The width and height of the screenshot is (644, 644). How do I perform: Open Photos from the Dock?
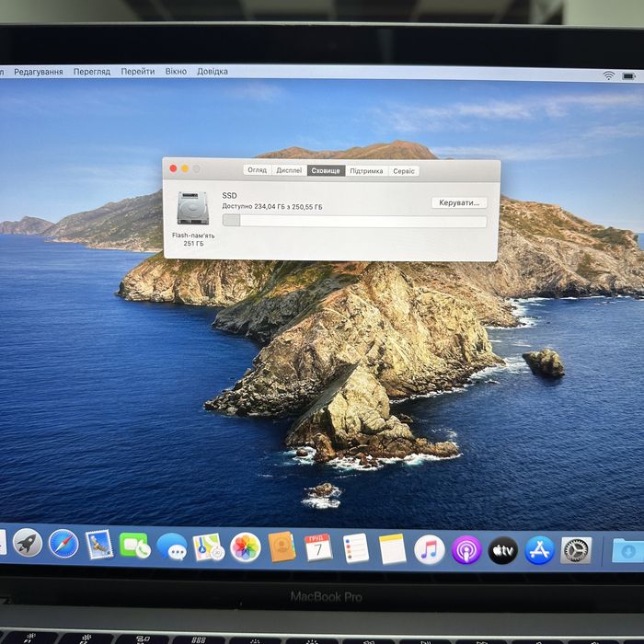[246, 547]
